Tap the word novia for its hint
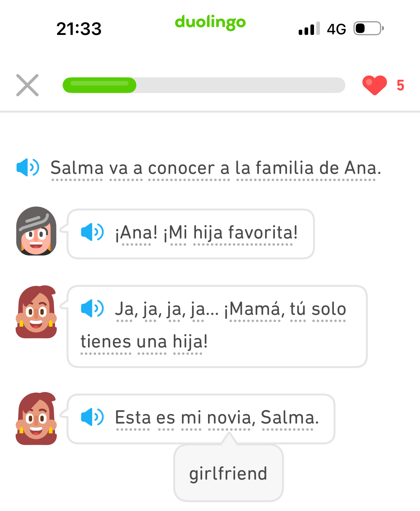 [x=229, y=417]
